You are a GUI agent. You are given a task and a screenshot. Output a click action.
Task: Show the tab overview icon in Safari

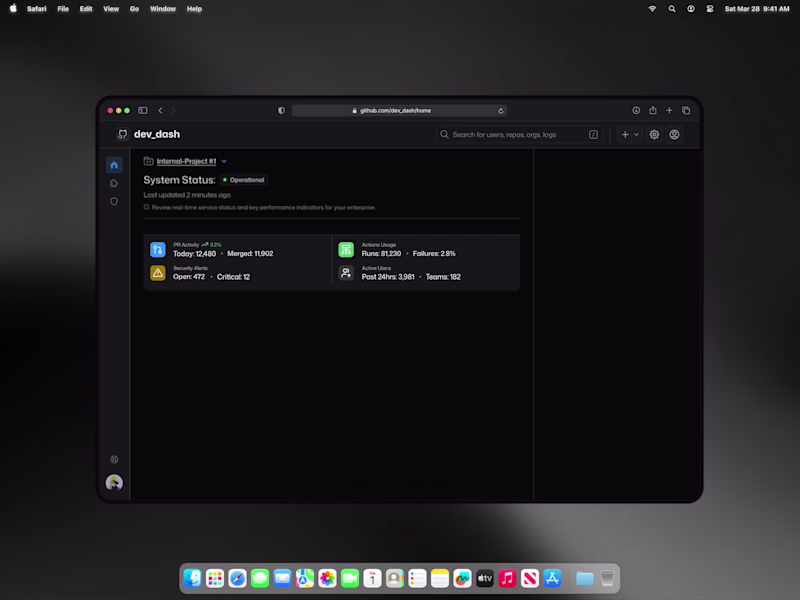pyautogui.click(x=686, y=110)
